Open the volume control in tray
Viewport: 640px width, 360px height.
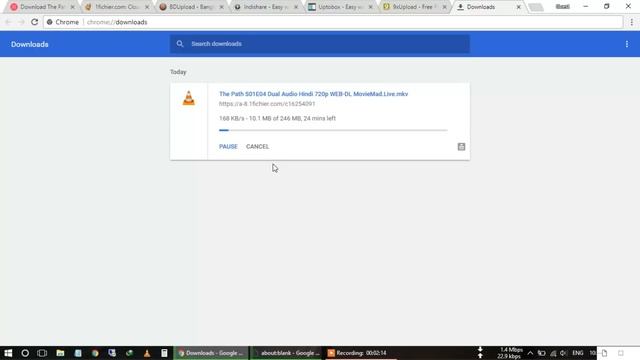[563, 353]
